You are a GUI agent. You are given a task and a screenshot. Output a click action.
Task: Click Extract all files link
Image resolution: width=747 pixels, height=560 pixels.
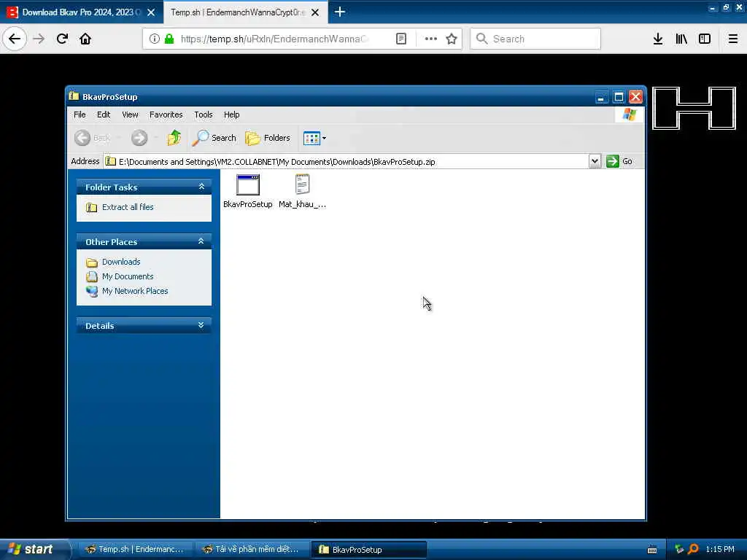tap(128, 207)
